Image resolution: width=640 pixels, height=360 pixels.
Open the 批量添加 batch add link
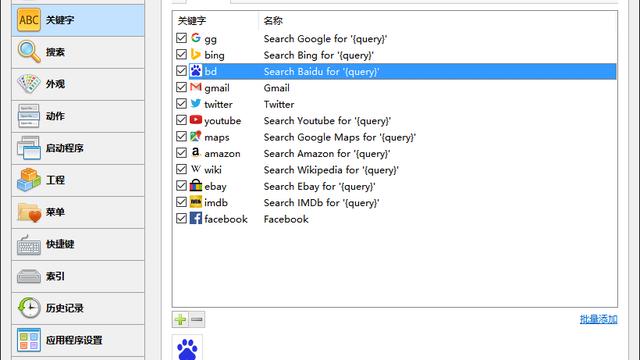pyautogui.click(x=598, y=319)
